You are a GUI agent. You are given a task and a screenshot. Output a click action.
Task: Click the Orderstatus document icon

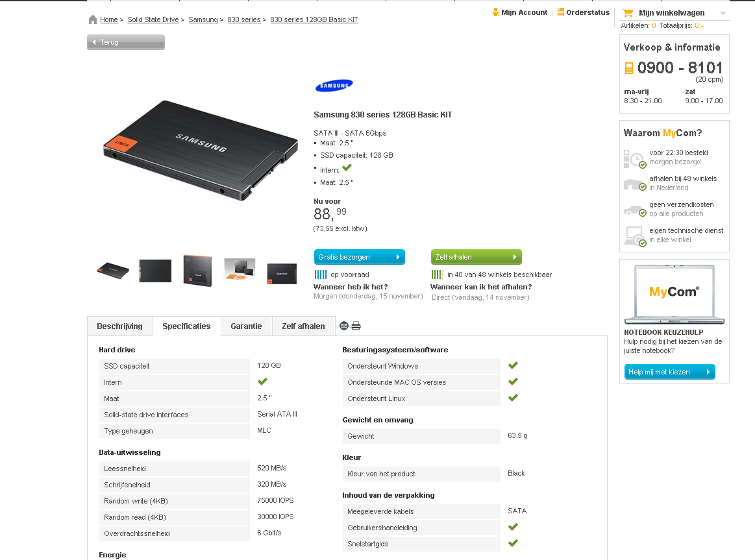561,12
